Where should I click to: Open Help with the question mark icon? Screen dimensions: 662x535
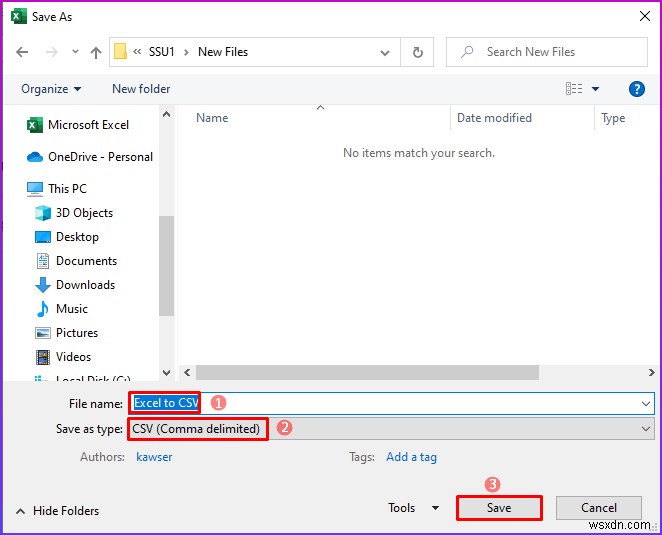pos(636,89)
